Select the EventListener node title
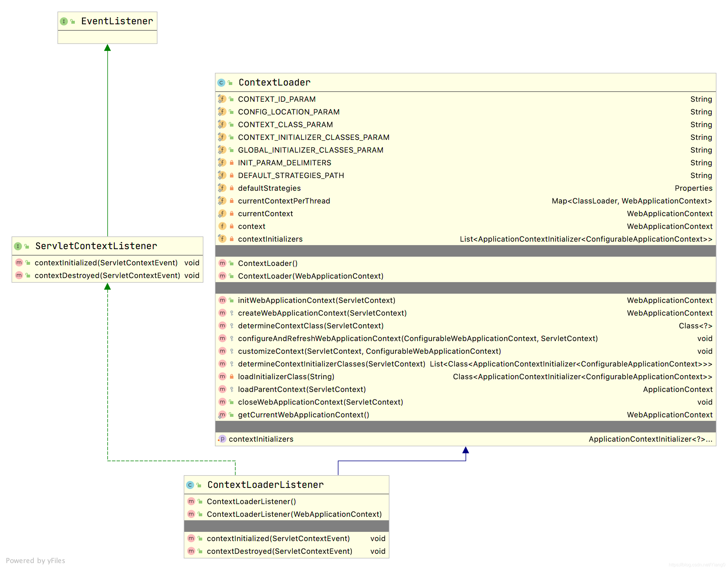The image size is (728, 570). (x=117, y=21)
